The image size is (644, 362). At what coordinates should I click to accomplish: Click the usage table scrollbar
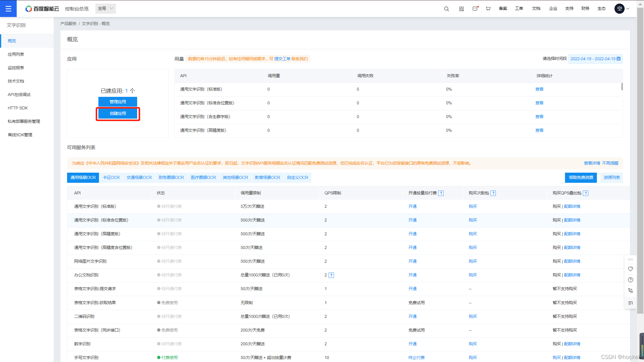pyautogui.click(x=622, y=86)
